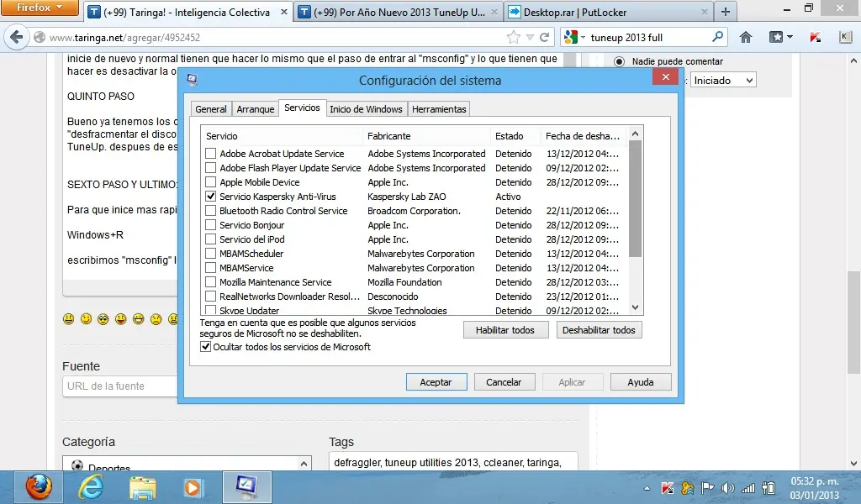Click the search magnifier icon
This screenshot has height=504, width=861.
tap(717, 37)
